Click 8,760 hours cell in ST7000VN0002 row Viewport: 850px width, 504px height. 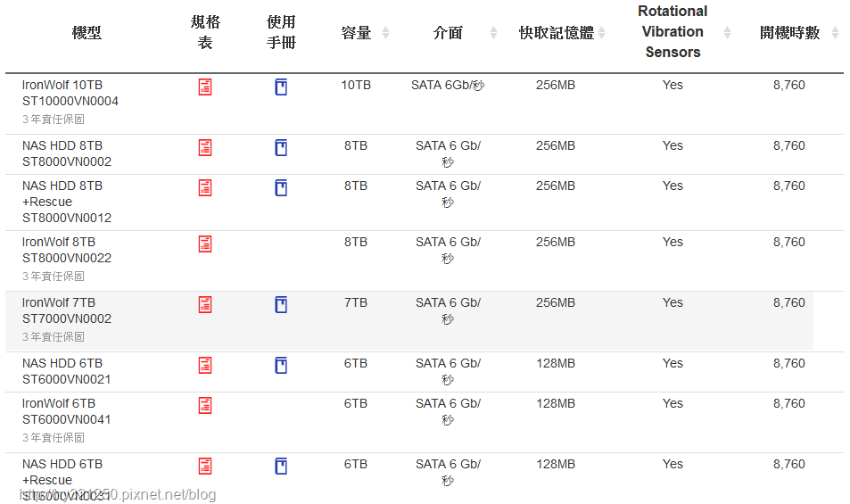[789, 303]
